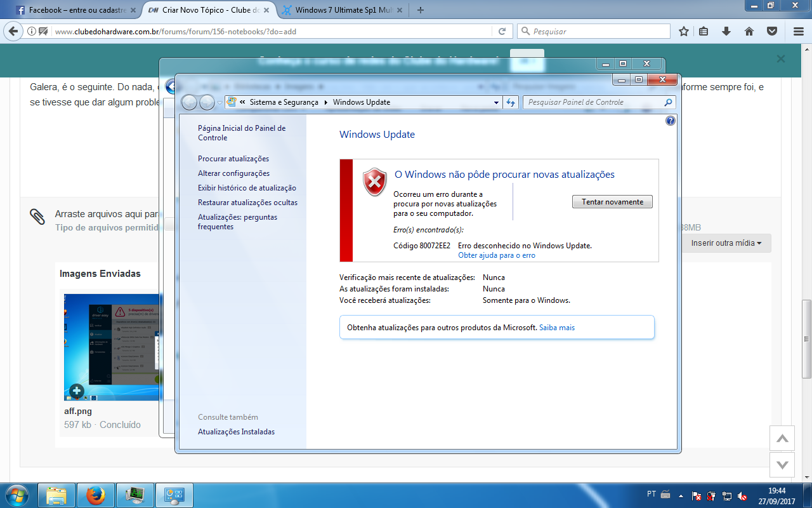Bookmark this page with the star icon

point(684,31)
